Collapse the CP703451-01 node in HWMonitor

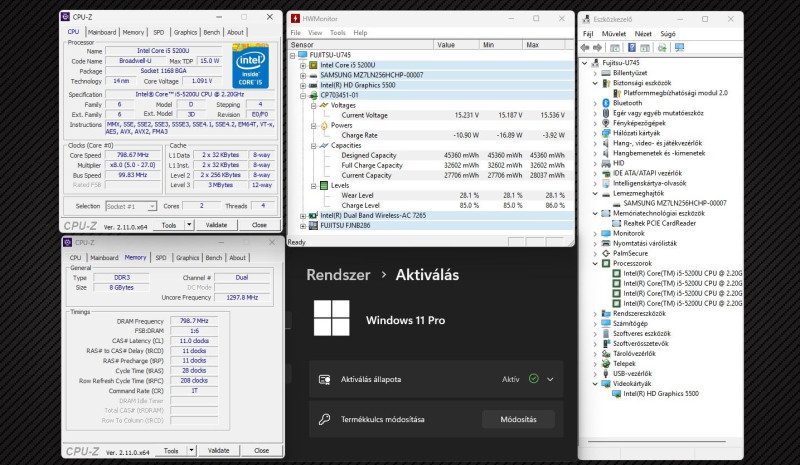303,95
